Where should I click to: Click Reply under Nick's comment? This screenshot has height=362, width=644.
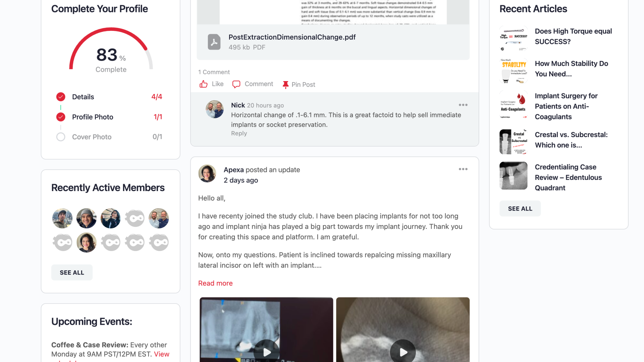pyautogui.click(x=239, y=133)
